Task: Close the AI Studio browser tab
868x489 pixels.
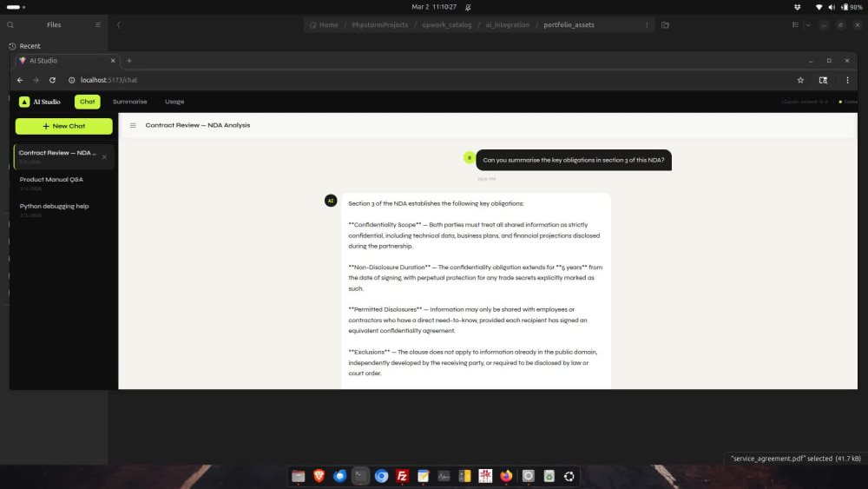Action: [113, 61]
